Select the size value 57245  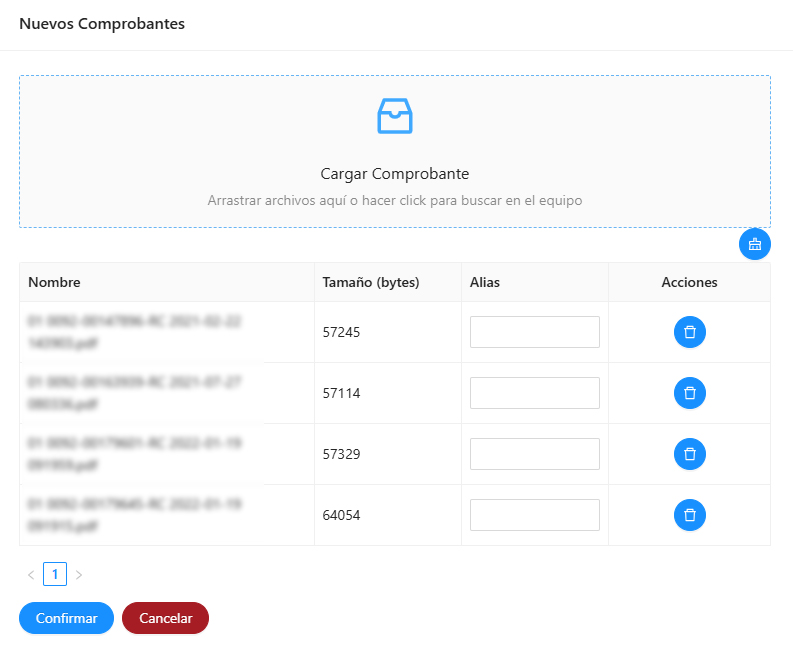[x=341, y=332]
